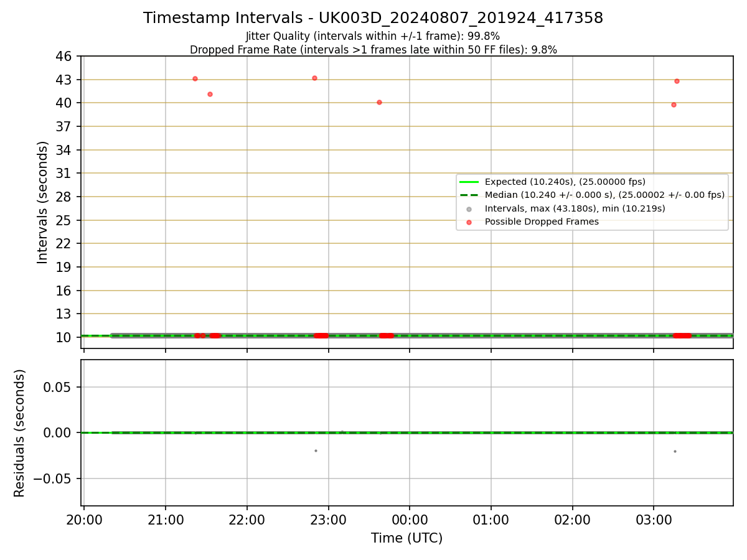Click the Intervals max/min legend marker
This screenshot has width=747, height=560.
click(x=469, y=209)
